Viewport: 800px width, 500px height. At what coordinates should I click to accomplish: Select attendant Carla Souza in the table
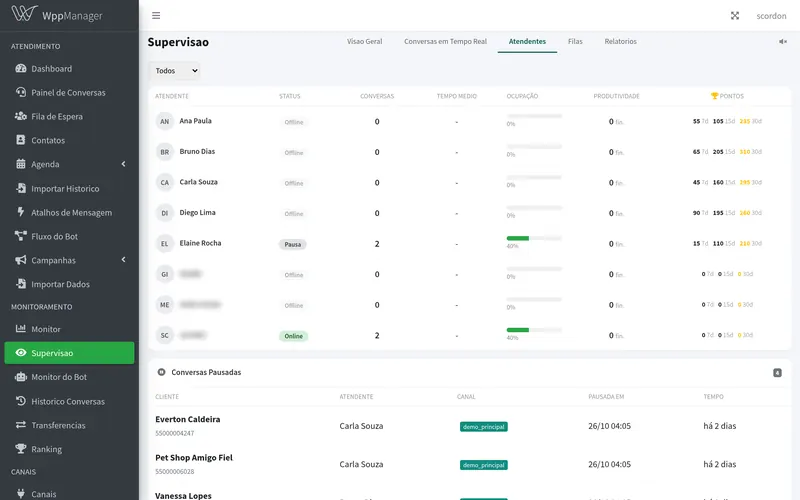click(x=198, y=182)
